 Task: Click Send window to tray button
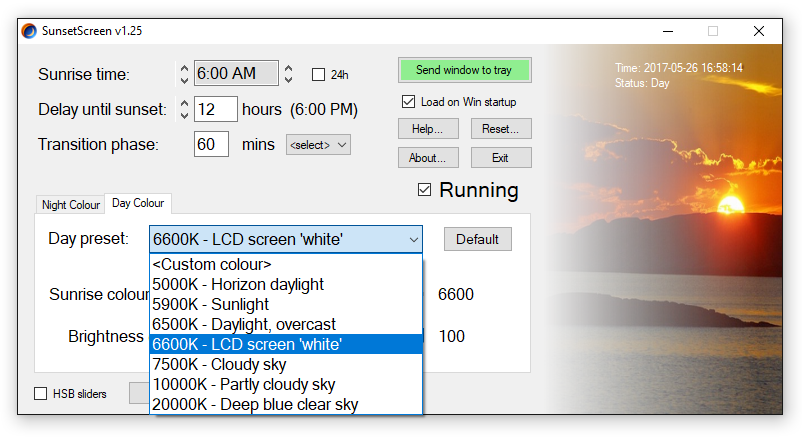coord(464,70)
